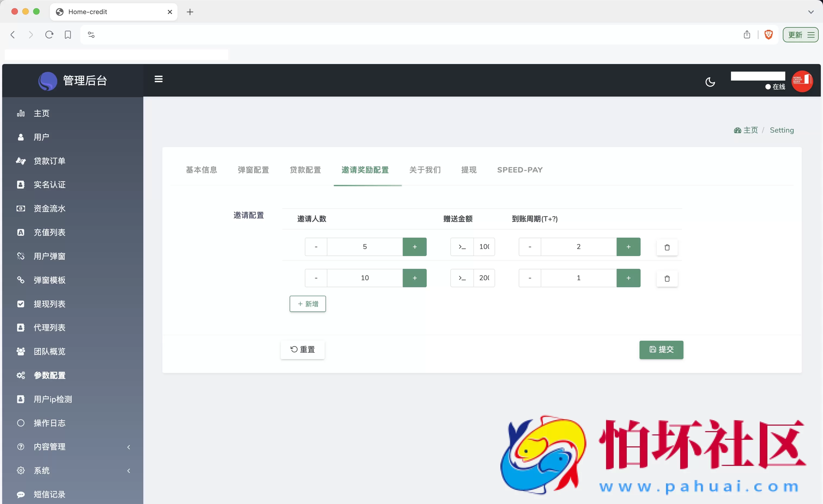
Task: Delete the first invite reward row
Action: [x=667, y=247]
